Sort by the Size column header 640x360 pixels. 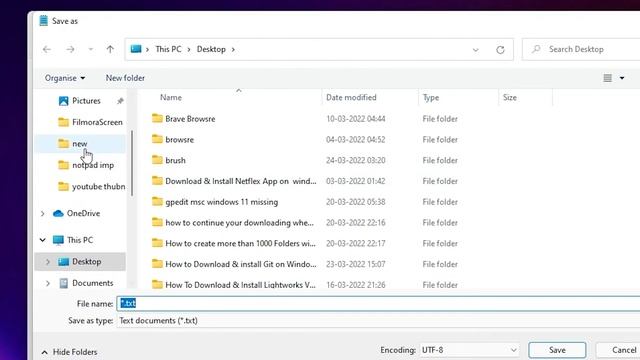[510, 98]
